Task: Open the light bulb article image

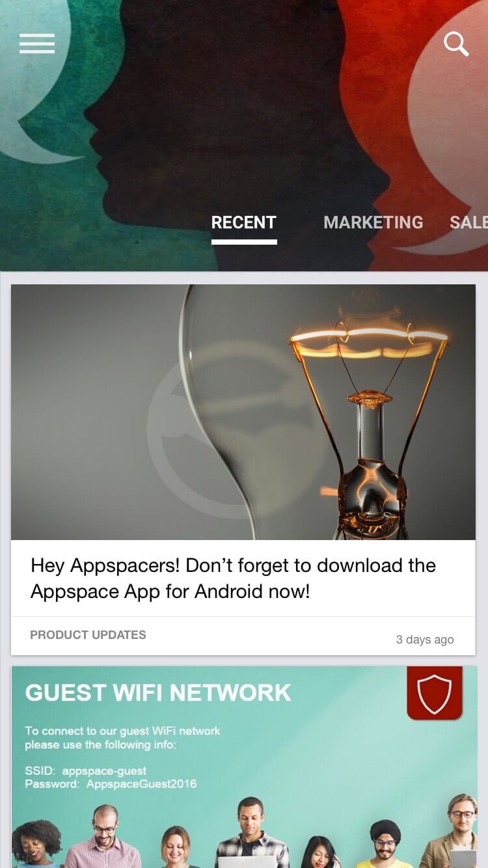Action: click(x=243, y=412)
